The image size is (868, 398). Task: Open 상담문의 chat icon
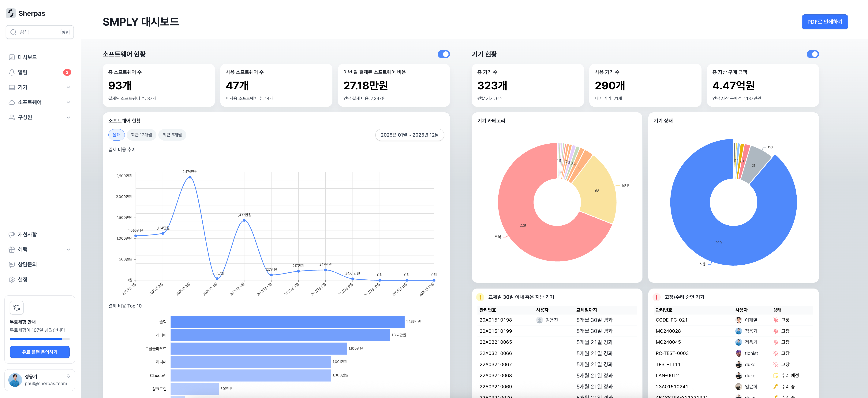(x=12, y=265)
